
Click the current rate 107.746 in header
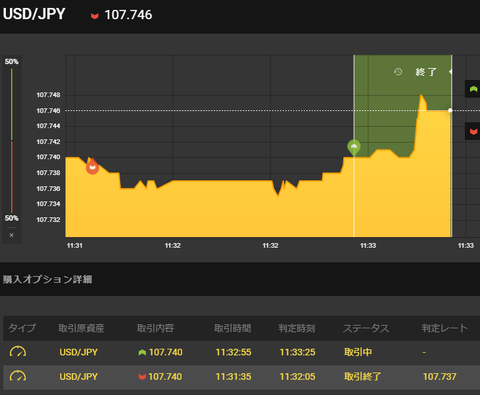[128, 15]
